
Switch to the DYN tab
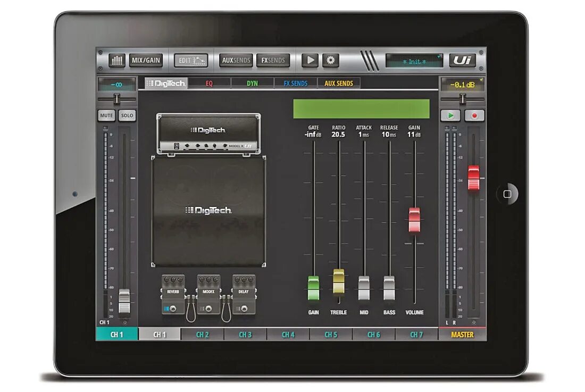coord(252,83)
